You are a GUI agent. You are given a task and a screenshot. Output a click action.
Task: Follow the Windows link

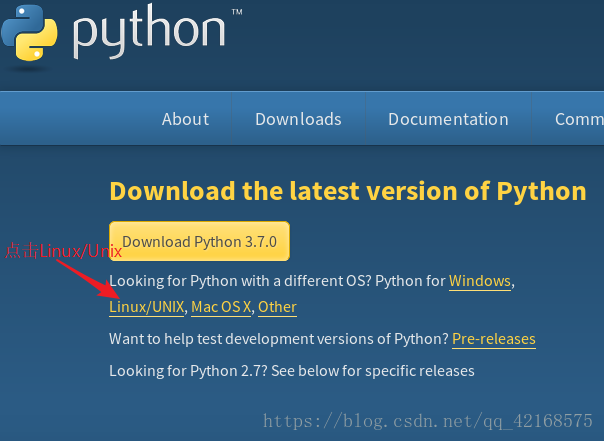pos(480,281)
